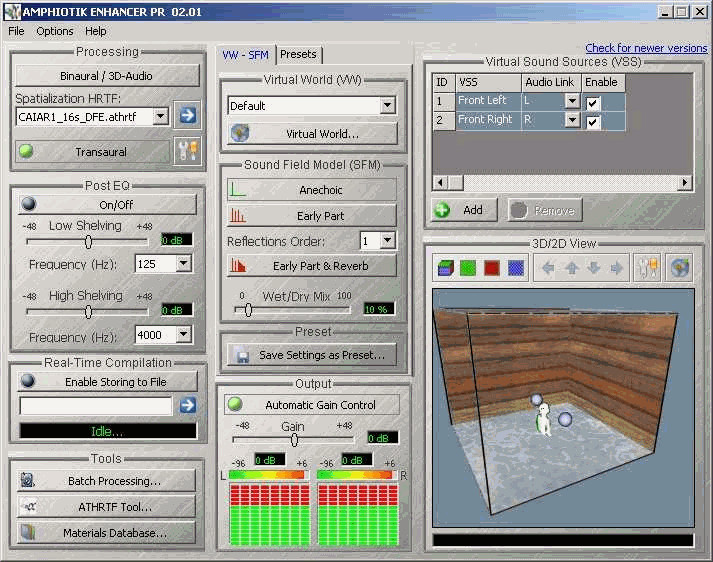Viewport: 713px width, 562px height.
Task: Click Binaural / 3D-Audio button
Action: click(107, 75)
